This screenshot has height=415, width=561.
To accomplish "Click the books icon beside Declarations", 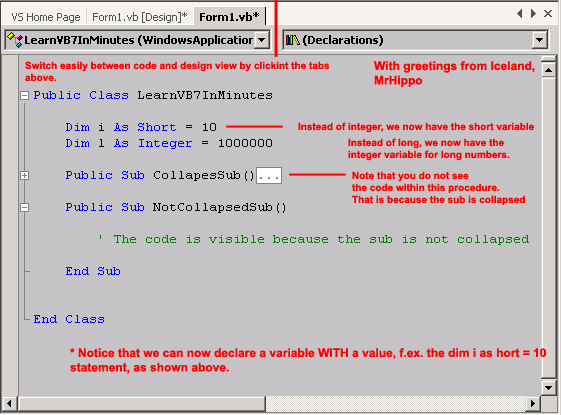I will click(x=292, y=40).
